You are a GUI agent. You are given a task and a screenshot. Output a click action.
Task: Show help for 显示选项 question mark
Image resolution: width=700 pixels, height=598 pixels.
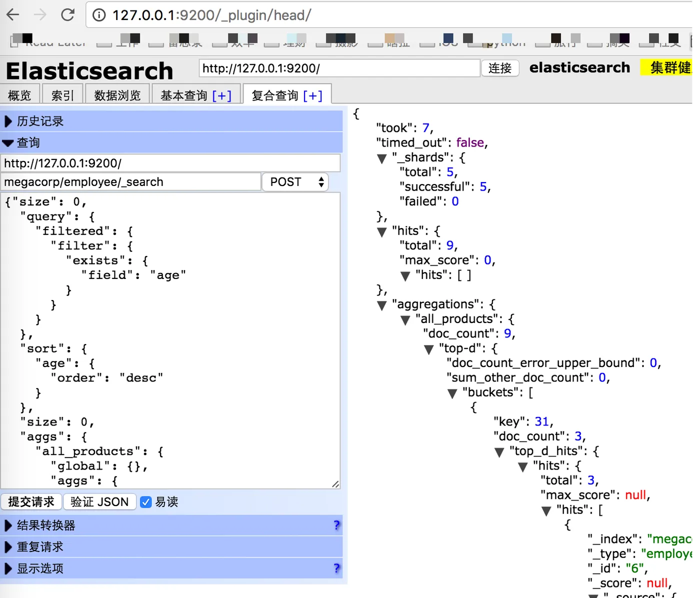pyautogui.click(x=336, y=568)
